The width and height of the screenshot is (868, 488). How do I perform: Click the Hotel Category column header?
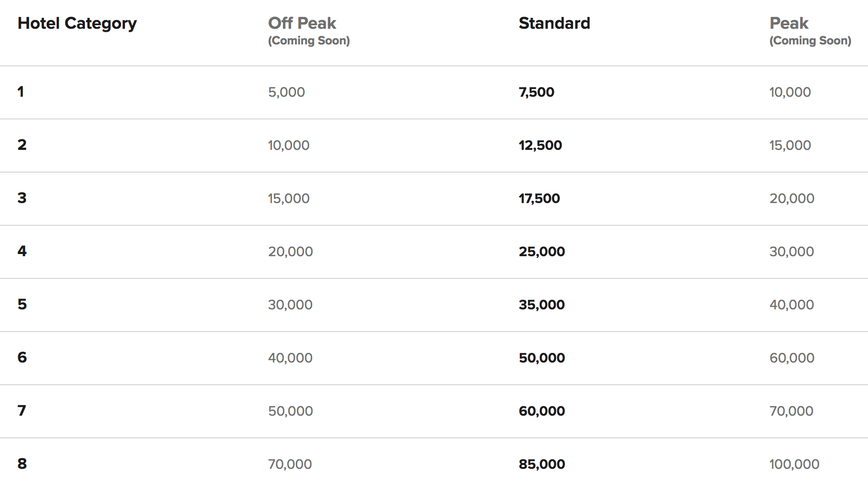coord(77,24)
